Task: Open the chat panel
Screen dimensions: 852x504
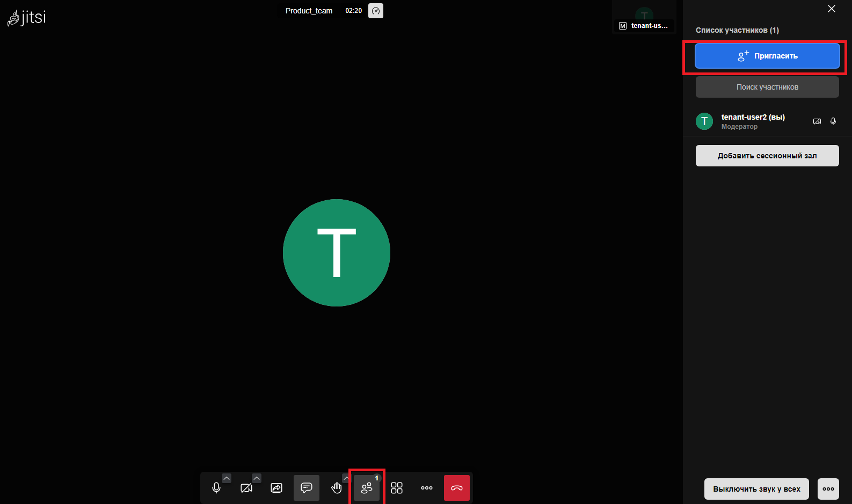Action: [x=307, y=488]
